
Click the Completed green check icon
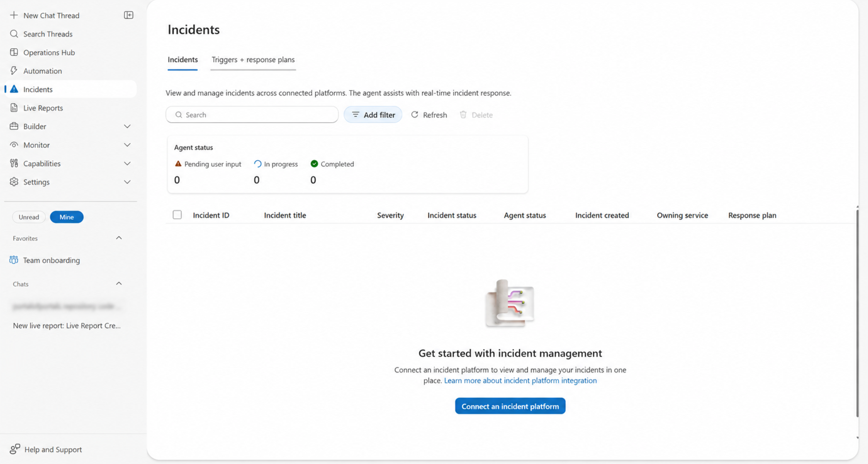pyautogui.click(x=314, y=164)
